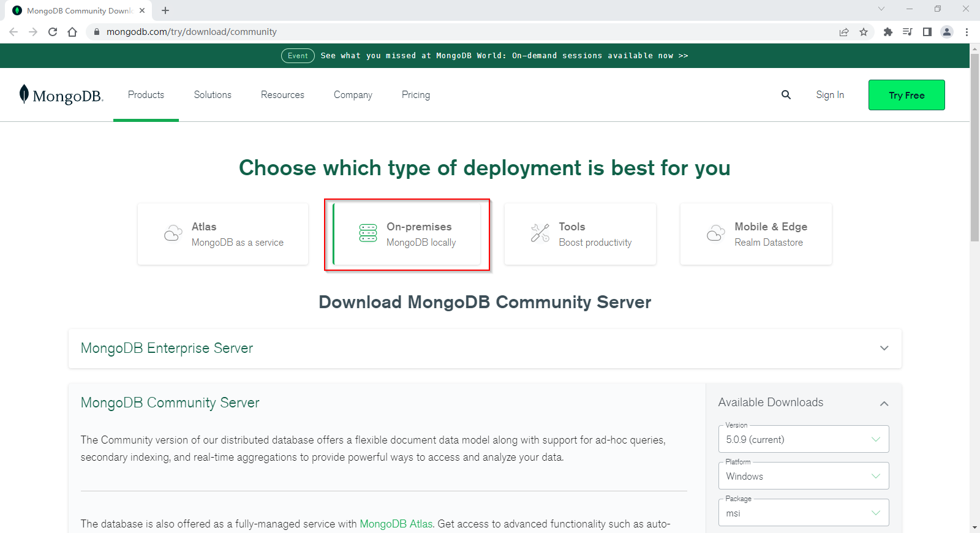Select the Tools deployment card
This screenshot has width=980, height=533.
coord(580,234)
